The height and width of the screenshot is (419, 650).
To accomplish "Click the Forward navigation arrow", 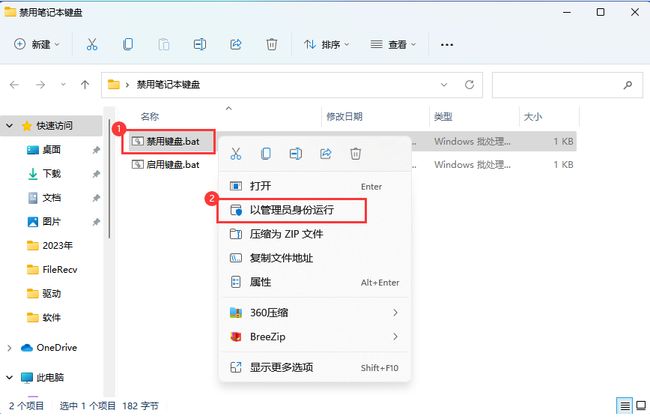I will click(x=40, y=85).
